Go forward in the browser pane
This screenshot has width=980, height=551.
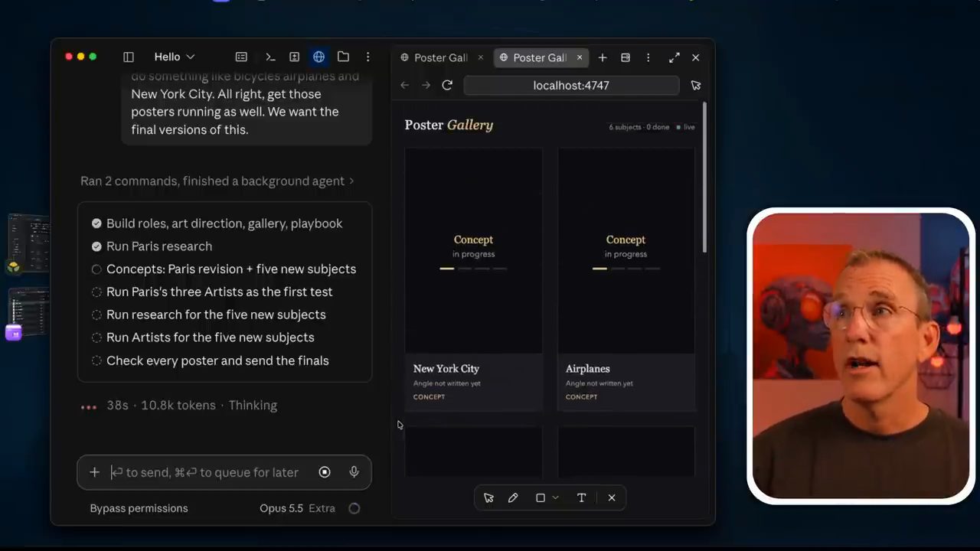pyautogui.click(x=426, y=85)
